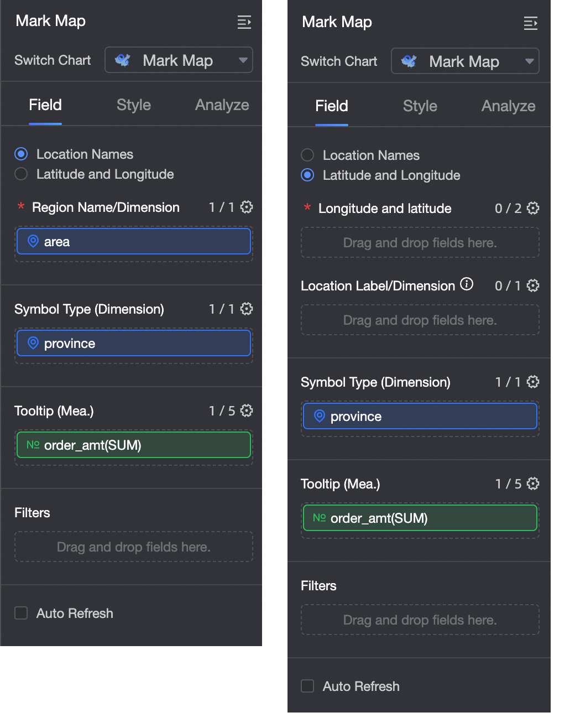Enable Auto Refresh in the left panel
The width and height of the screenshot is (575, 728).
click(x=21, y=613)
